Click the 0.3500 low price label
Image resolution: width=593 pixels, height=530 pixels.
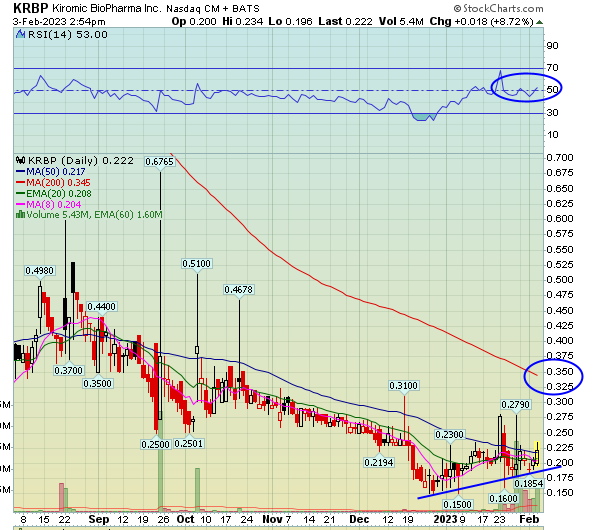click(x=98, y=384)
